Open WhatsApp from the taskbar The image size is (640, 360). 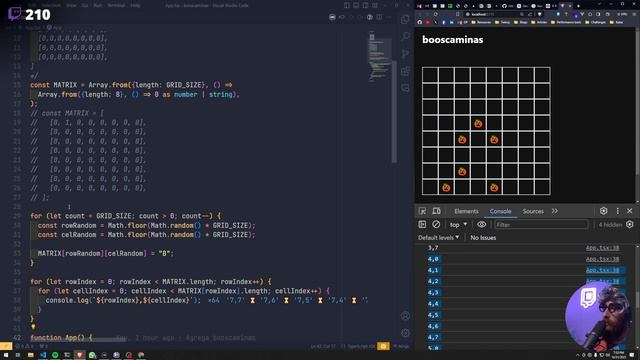(92, 355)
